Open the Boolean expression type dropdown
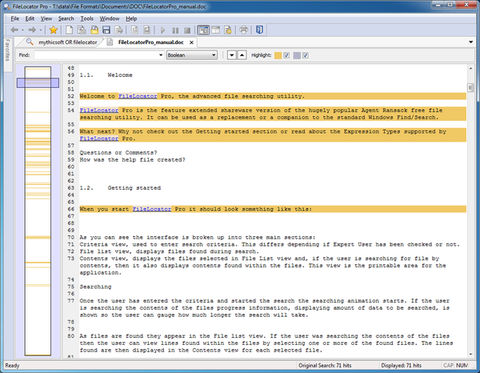The image size is (480, 373). (x=192, y=55)
